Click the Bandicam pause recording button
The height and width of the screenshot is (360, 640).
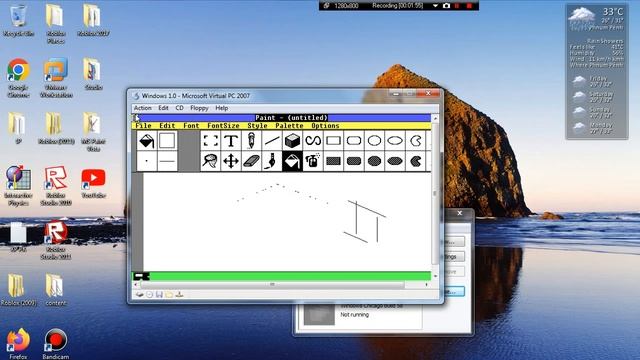(x=457, y=6)
